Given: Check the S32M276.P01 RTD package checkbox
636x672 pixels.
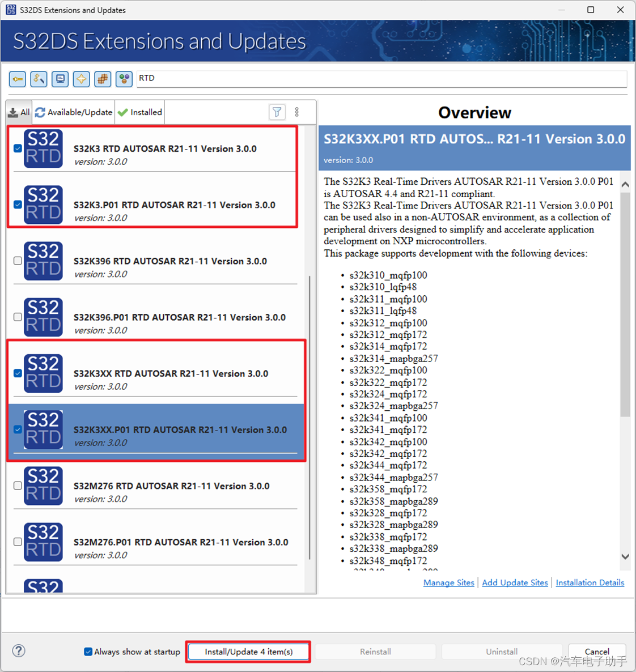Looking at the screenshot, I should point(18,542).
